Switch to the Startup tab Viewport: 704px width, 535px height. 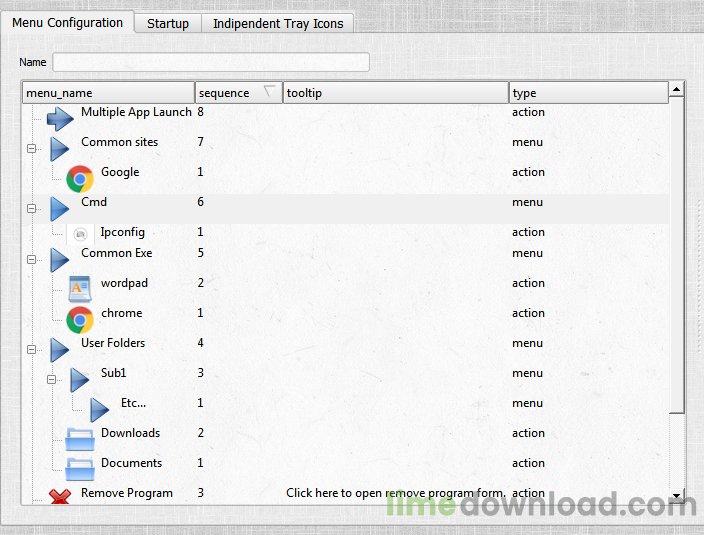pyautogui.click(x=168, y=23)
